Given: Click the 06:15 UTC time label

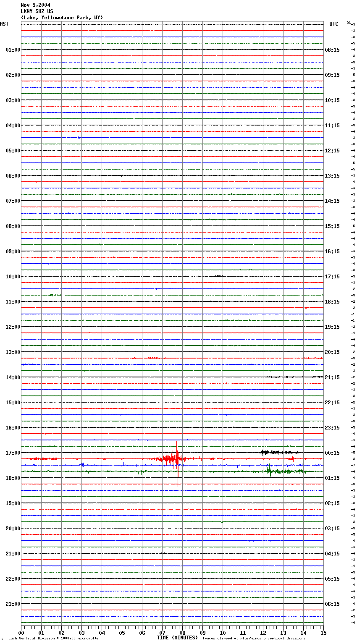Looking at the screenshot, I should [x=332, y=604].
